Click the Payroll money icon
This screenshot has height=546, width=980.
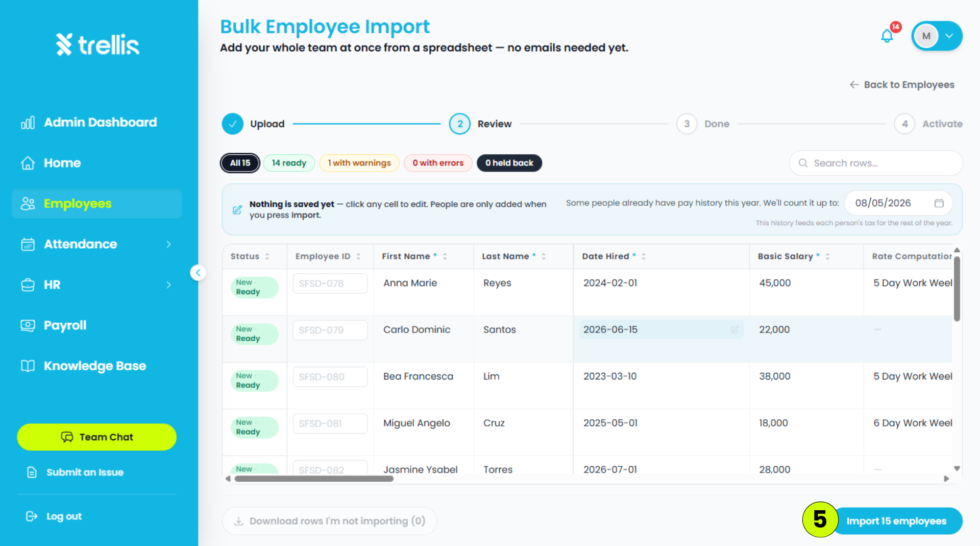[x=28, y=325]
